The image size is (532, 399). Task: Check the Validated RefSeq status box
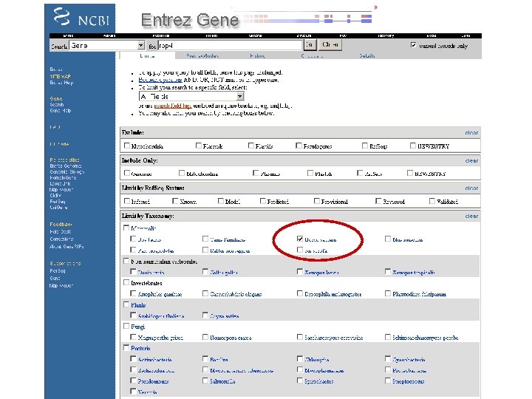pyautogui.click(x=432, y=201)
